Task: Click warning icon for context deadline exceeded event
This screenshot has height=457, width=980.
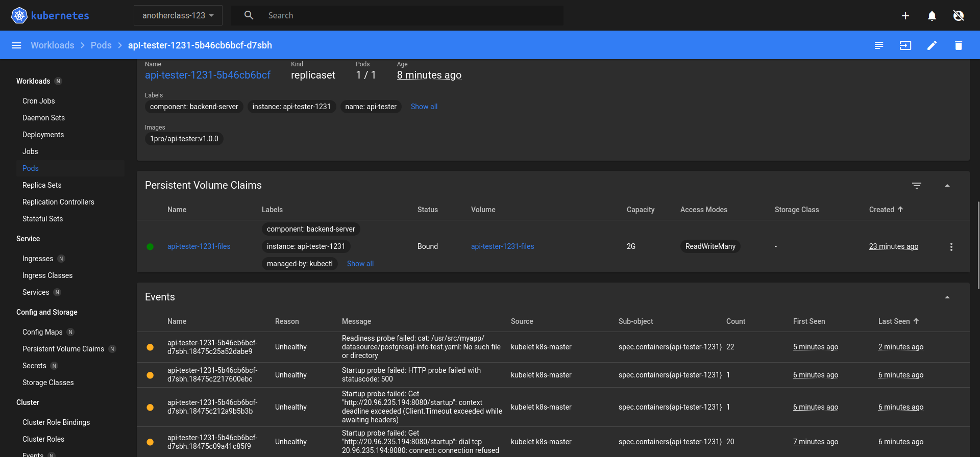Action: point(150,408)
